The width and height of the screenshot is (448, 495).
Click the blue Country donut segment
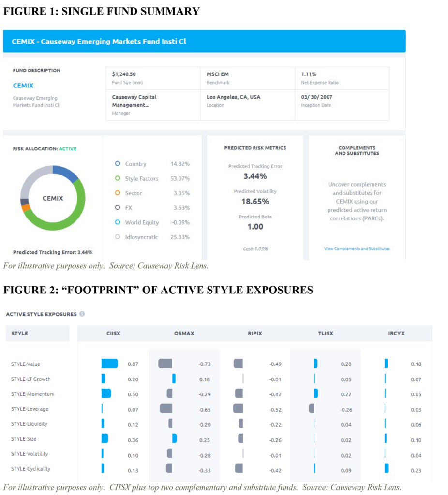coord(67,172)
